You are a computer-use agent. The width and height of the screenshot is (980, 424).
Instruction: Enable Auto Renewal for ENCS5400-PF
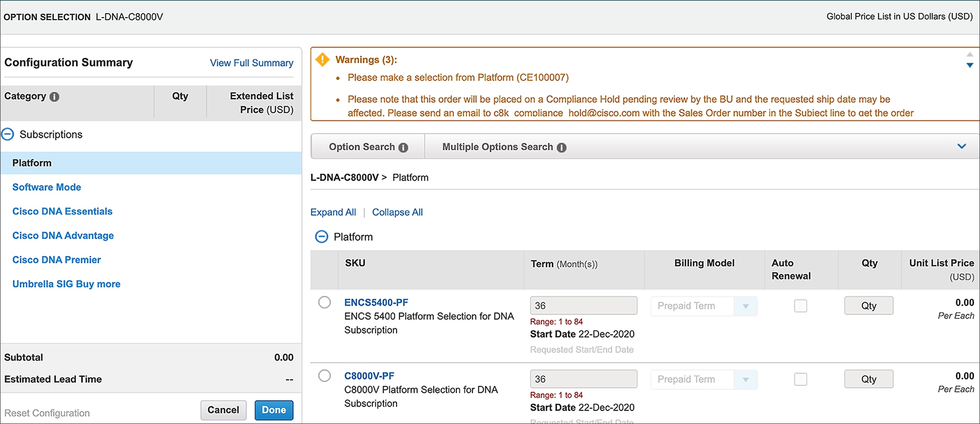(801, 306)
